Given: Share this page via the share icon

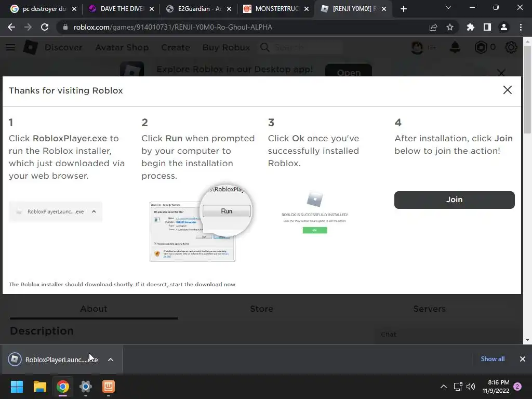Looking at the screenshot, I should click(x=433, y=27).
